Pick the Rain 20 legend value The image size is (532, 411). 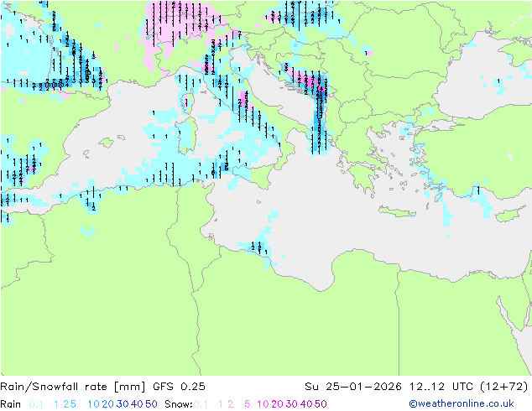pyautogui.click(x=107, y=404)
